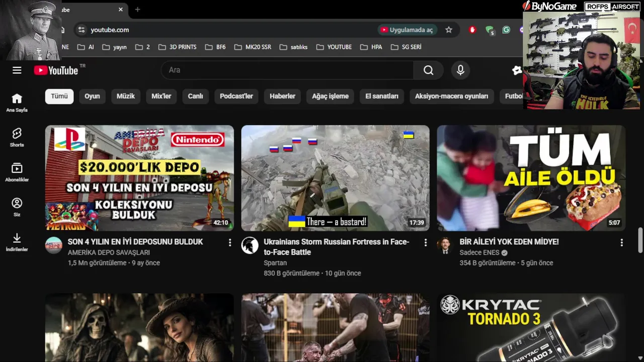The height and width of the screenshot is (362, 644).
Task: Bookmark this page with star icon
Action: pyautogui.click(x=449, y=30)
